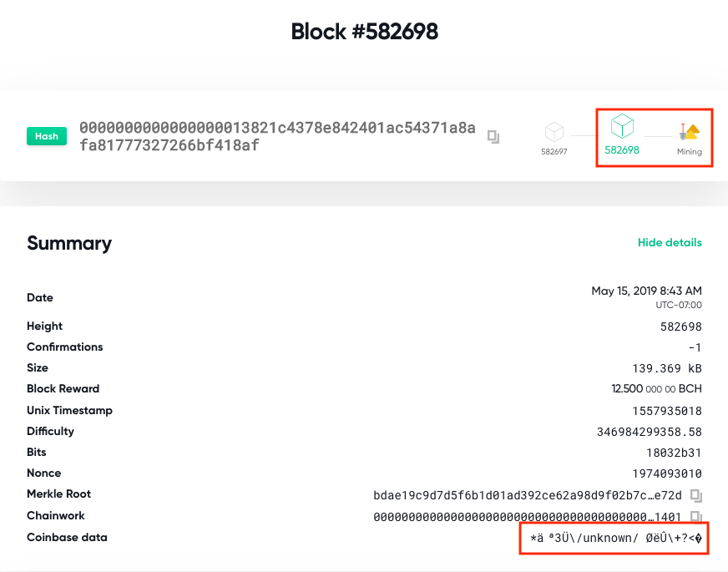Viewport: 728px width, 572px height.
Task: Click the Coinbase data string
Action: point(616,539)
